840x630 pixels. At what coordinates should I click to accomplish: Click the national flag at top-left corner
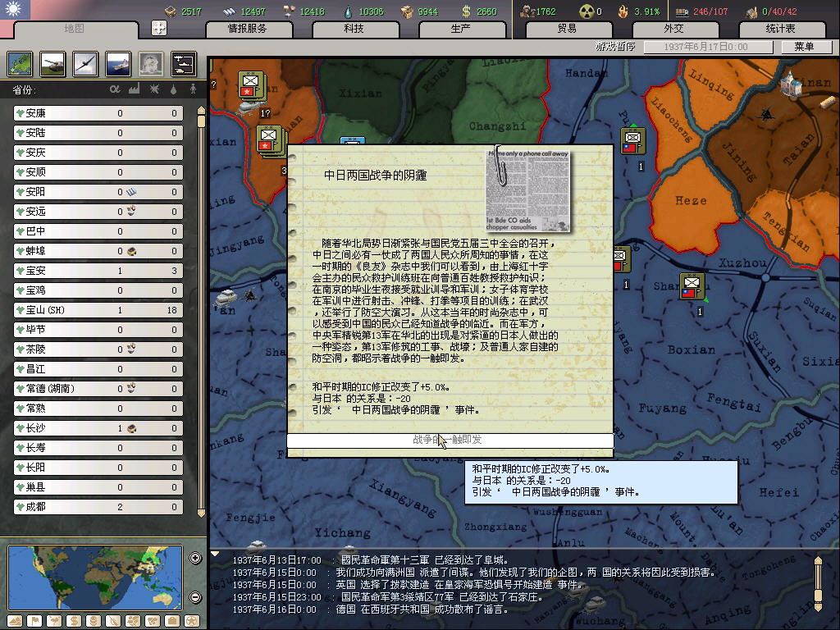pos(15,9)
